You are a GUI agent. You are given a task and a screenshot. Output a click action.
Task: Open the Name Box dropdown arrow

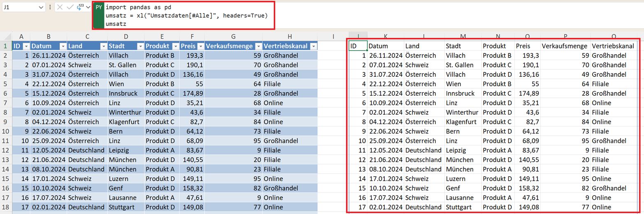coord(41,7)
